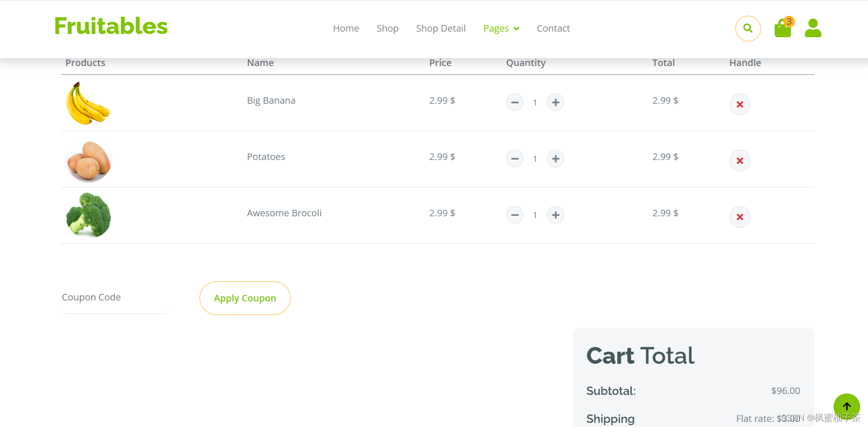Click the Big Banana product image

tap(88, 103)
